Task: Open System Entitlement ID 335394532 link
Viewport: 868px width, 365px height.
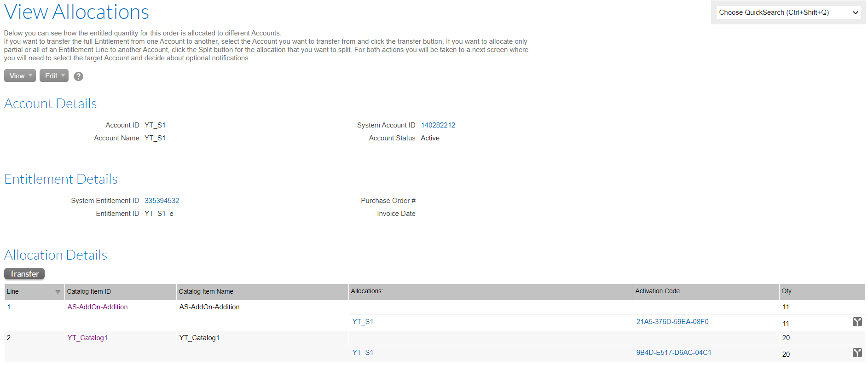Action: [x=162, y=201]
